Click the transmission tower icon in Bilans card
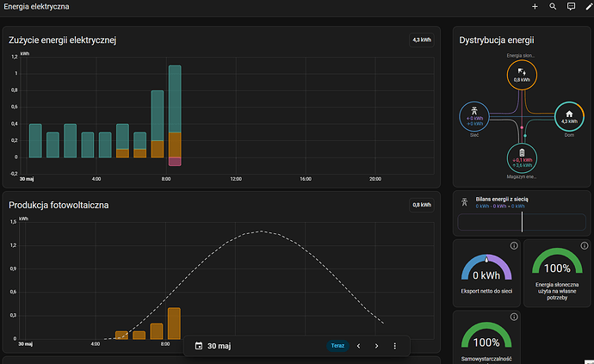This screenshot has height=364, width=594. pos(465,202)
